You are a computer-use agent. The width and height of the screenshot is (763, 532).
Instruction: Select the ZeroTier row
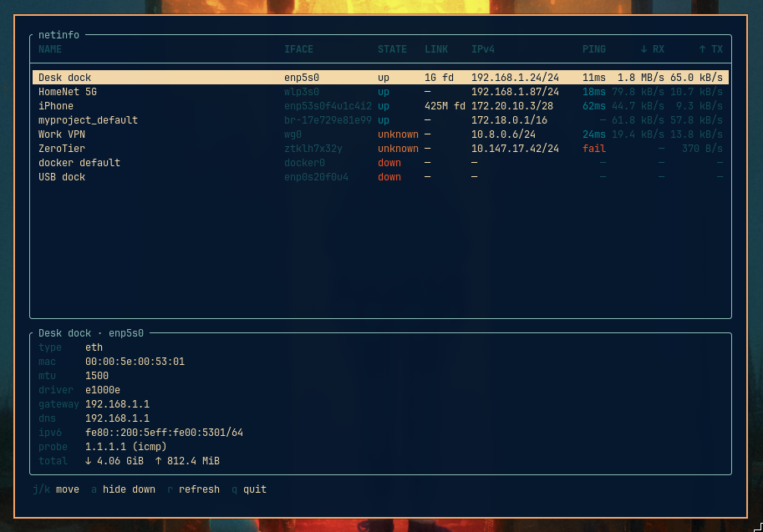pyautogui.click(x=380, y=149)
